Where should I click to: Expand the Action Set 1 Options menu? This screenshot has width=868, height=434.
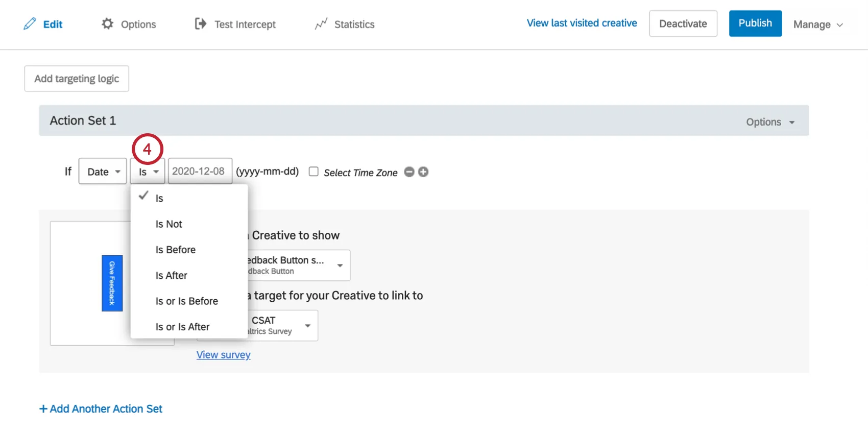click(x=770, y=122)
